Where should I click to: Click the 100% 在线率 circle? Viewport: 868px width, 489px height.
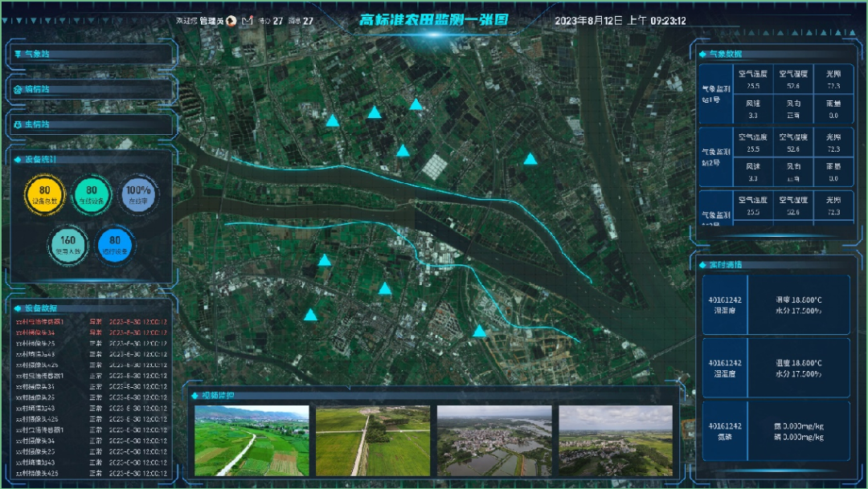[138, 194]
